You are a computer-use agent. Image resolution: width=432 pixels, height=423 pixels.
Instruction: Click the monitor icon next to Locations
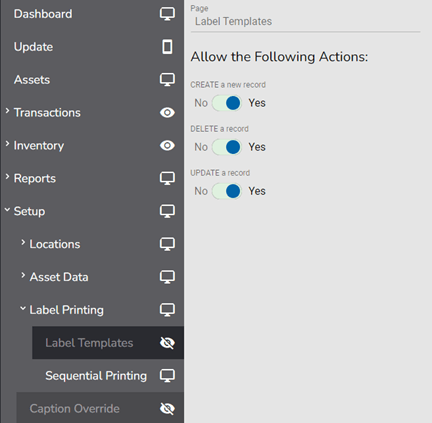tap(167, 244)
